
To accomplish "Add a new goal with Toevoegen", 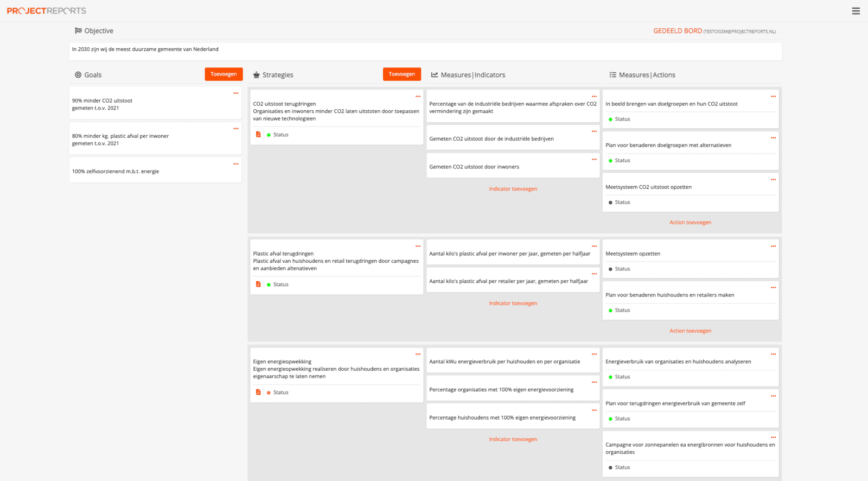I will (224, 74).
